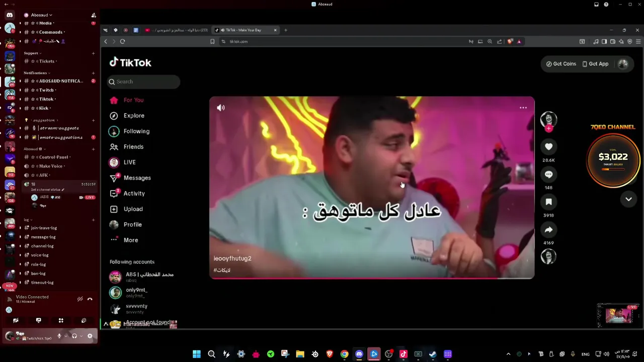The height and width of the screenshot is (362, 644).
Task: Bookmark this page in the address bar
Action: [212, 42]
